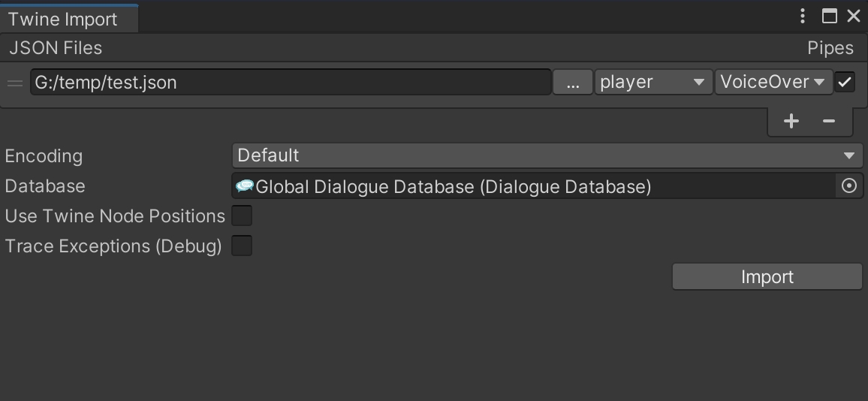Click the Global Dialogue Database object field
The image size is (868, 401).
point(533,186)
